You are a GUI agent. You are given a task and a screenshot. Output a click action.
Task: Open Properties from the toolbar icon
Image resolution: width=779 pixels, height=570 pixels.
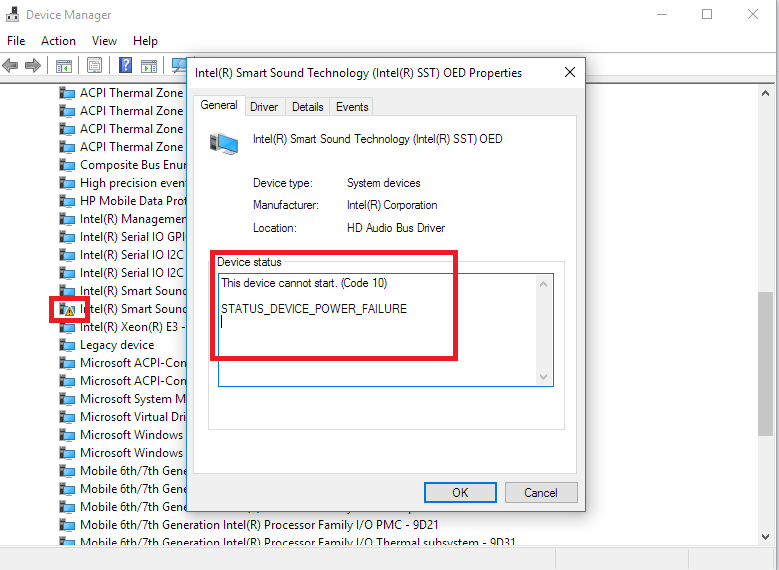(x=94, y=66)
